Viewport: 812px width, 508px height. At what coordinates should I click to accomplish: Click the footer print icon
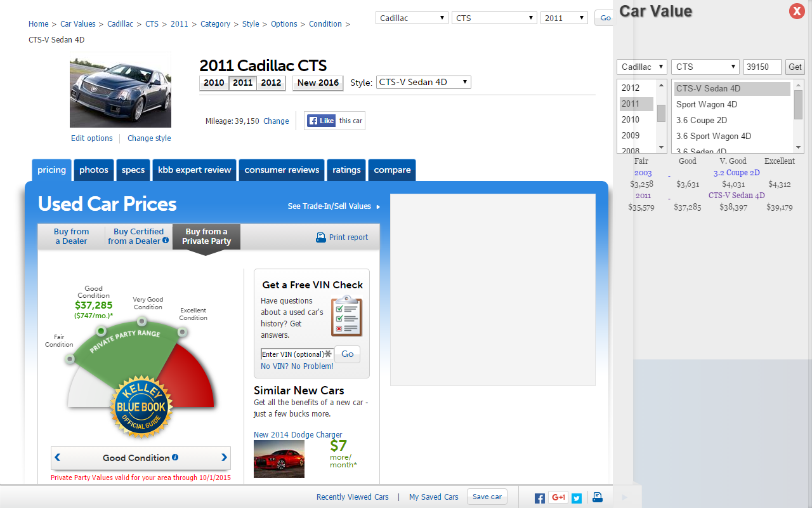[x=596, y=497]
